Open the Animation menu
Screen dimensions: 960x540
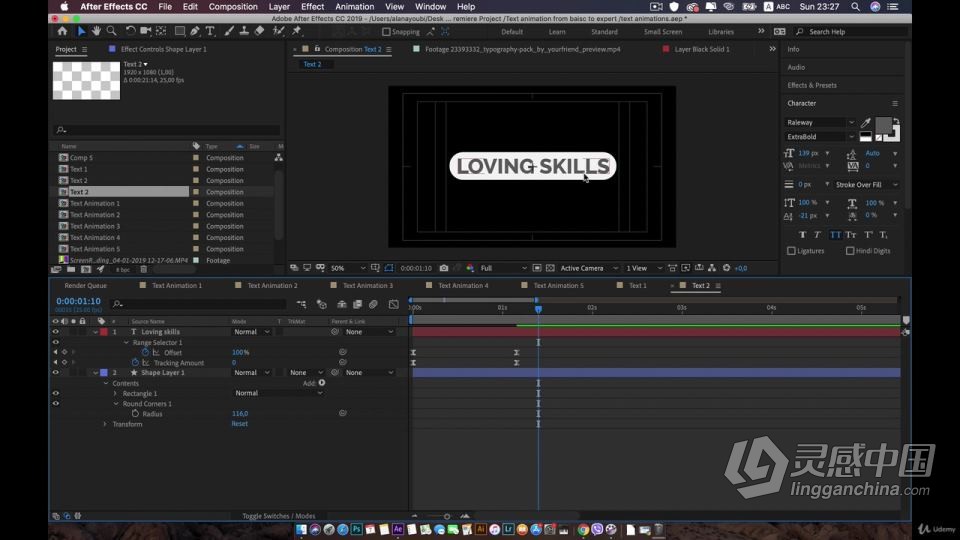(354, 7)
